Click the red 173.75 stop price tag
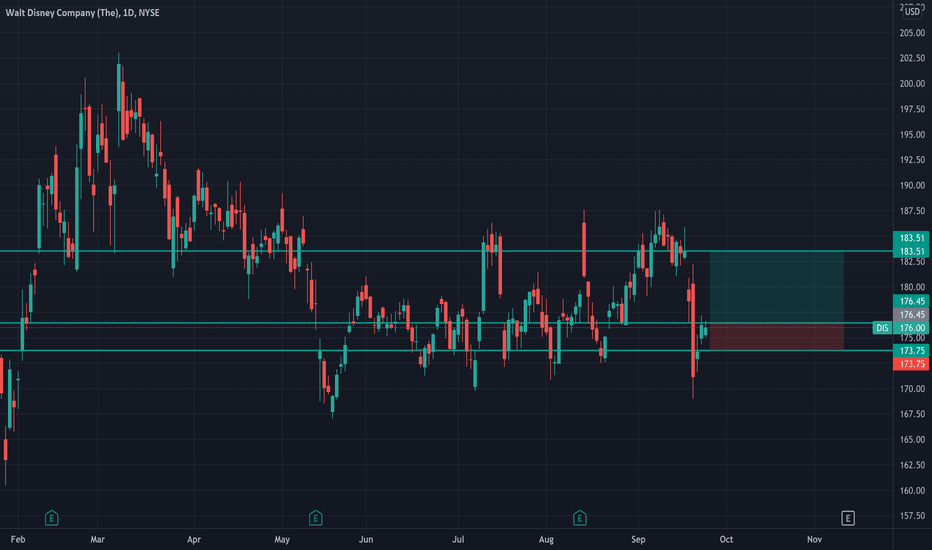Screen dimensions: 932x550 911,363
